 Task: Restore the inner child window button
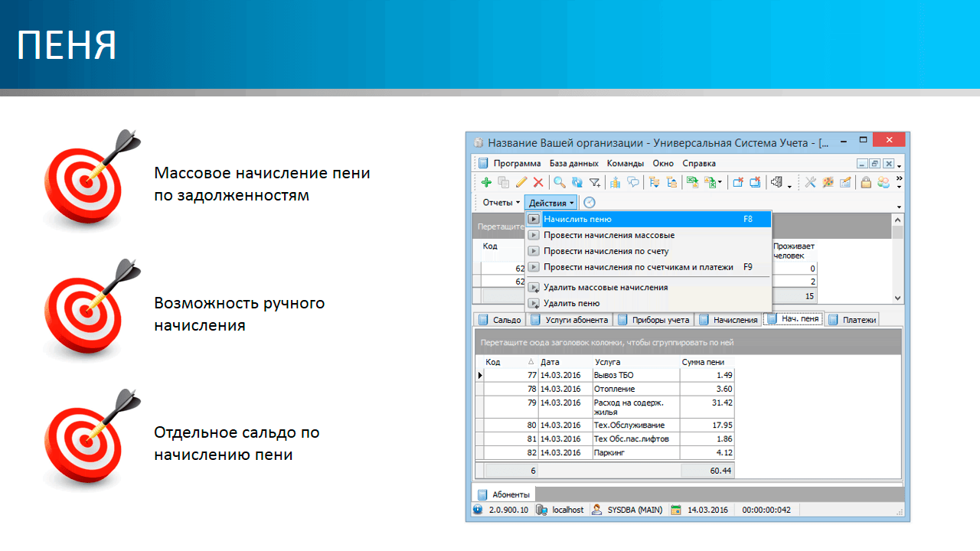[x=874, y=163]
